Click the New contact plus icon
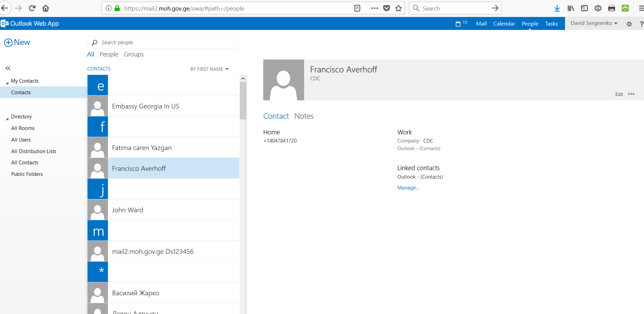This screenshot has width=644, height=314. (x=8, y=43)
